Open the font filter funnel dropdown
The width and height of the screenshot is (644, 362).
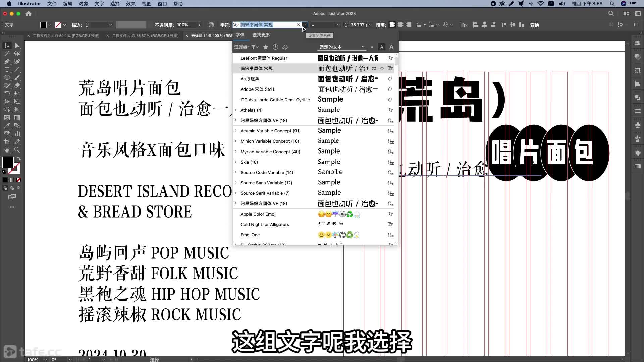click(x=255, y=47)
